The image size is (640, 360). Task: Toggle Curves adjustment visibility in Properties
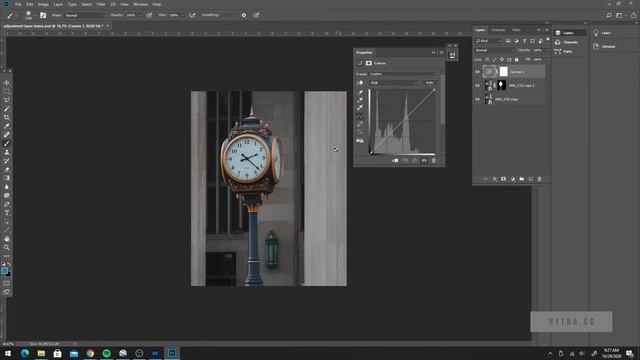pos(424,160)
